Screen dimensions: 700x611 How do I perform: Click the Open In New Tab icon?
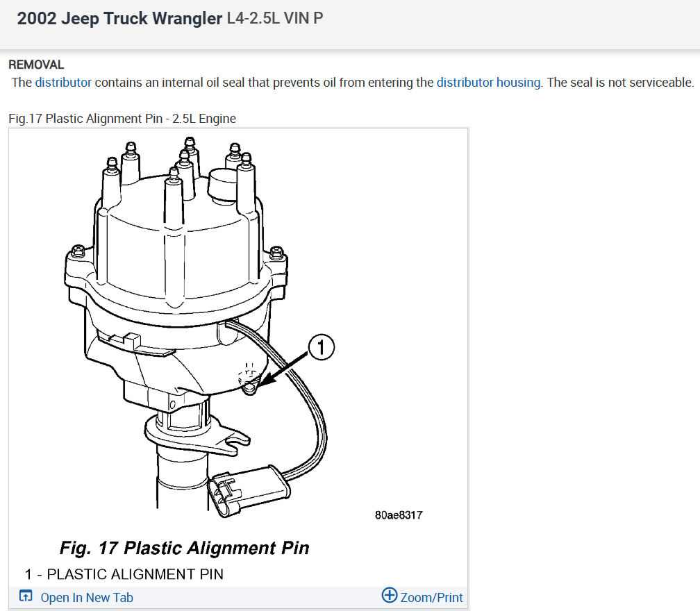pyautogui.click(x=26, y=596)
